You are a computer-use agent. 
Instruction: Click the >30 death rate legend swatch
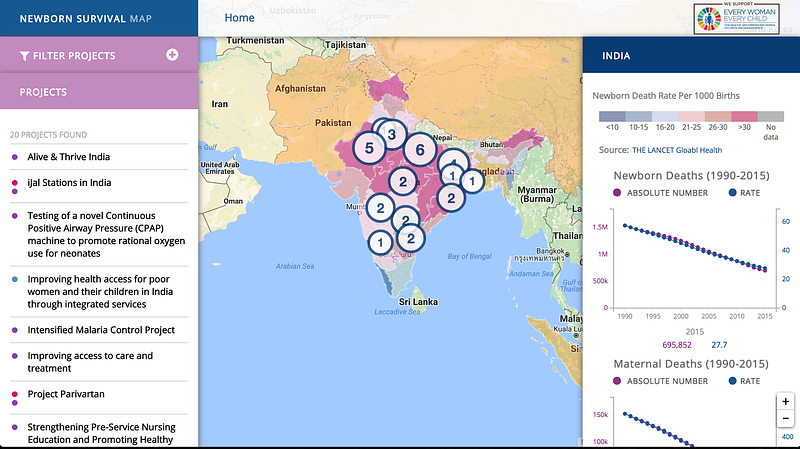tap(744, 116)
